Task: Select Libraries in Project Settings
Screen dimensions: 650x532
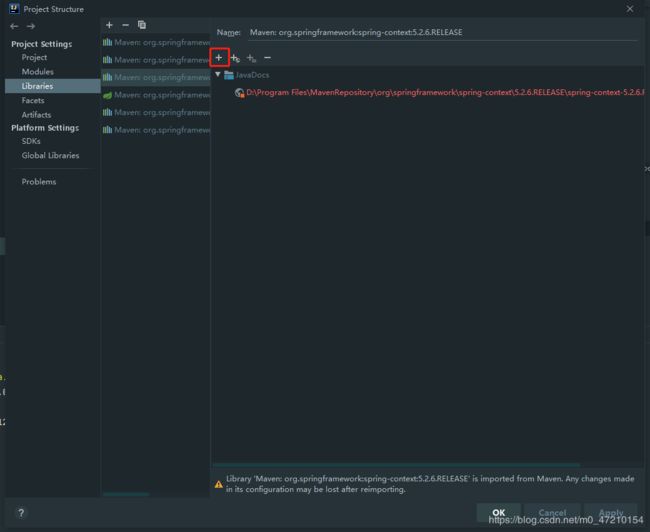Action: (53, 86)
